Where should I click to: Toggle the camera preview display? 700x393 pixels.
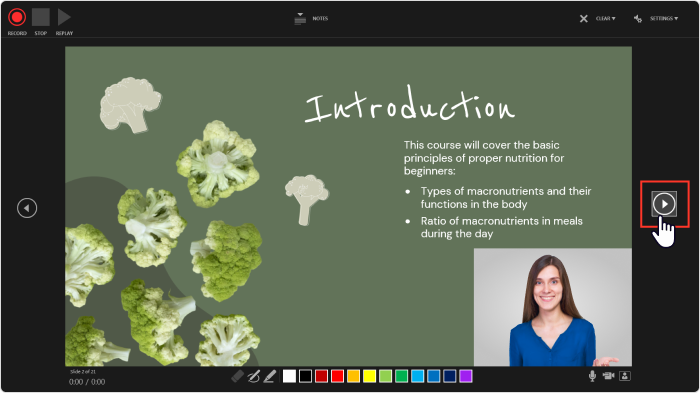[625, 376]
